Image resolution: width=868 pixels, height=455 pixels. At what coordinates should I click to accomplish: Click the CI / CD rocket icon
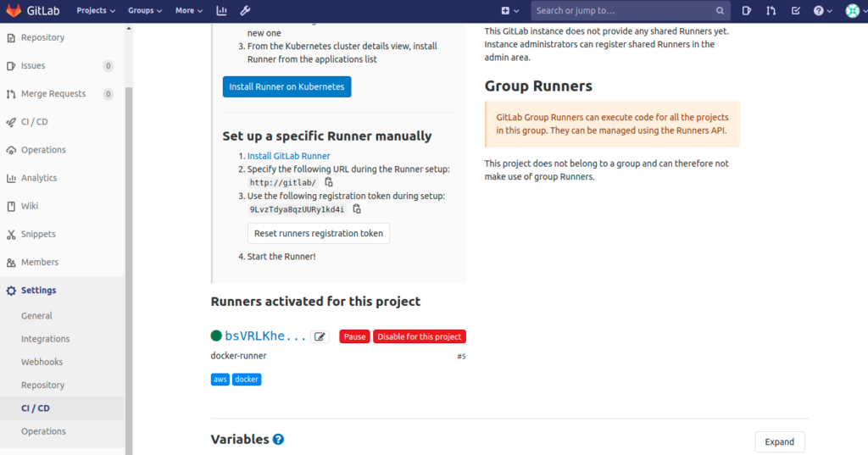click(11, 122)
